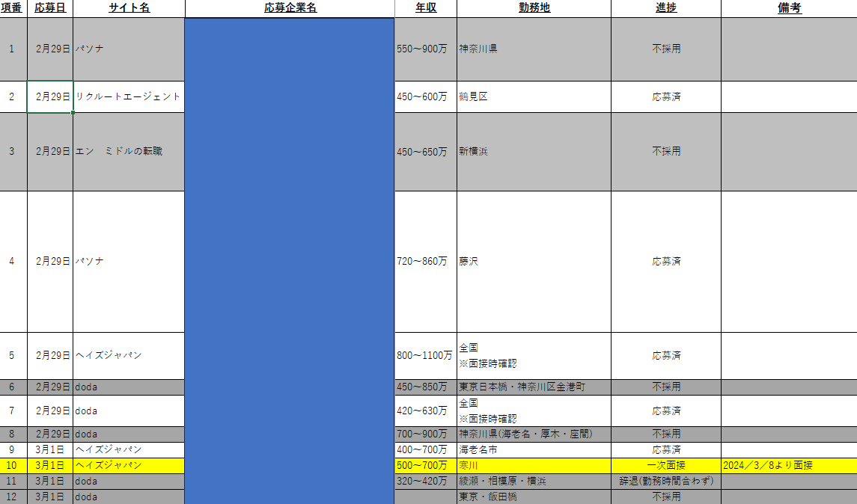The width and height of the screenshot is (857, 504).
Task: Select 全国 ※面接時確認 cell in row 7
Action: pyautogui.click(x=534, y=411)
